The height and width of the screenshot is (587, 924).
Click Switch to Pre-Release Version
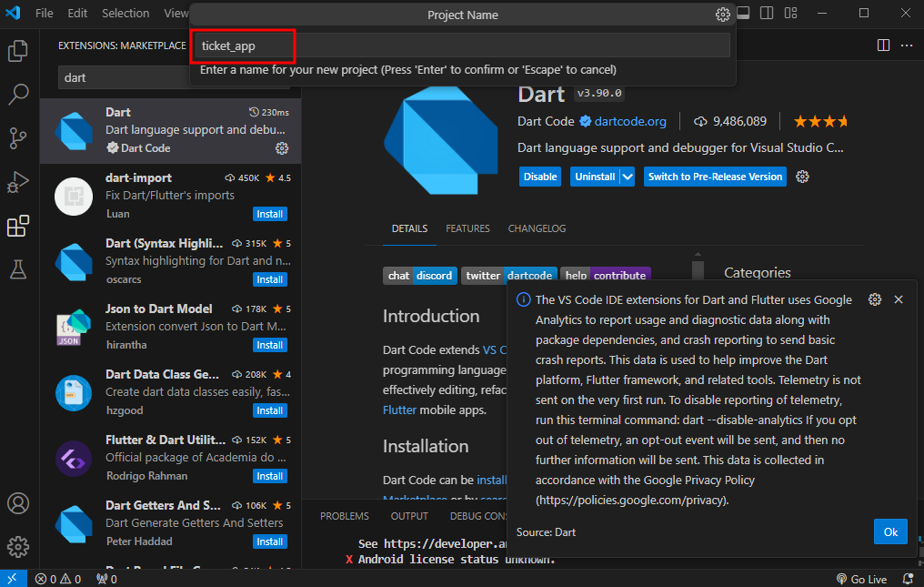[x=715, y=177]
